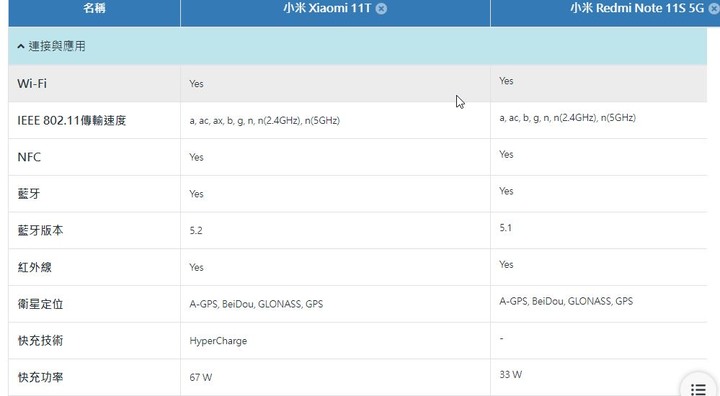The image size is (720, 396).
Task: Select Bluetooth version 5.2 value
Action: point(196,231)
